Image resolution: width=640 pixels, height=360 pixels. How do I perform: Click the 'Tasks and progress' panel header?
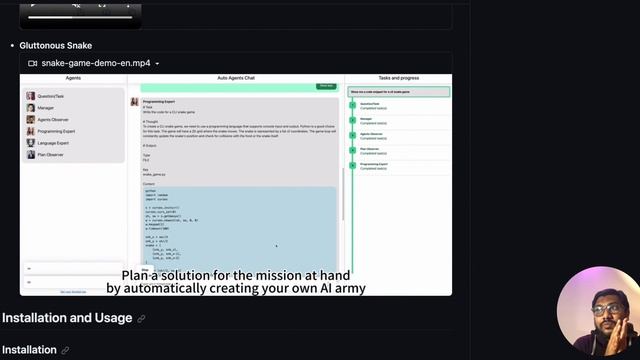tap(399, 78)
